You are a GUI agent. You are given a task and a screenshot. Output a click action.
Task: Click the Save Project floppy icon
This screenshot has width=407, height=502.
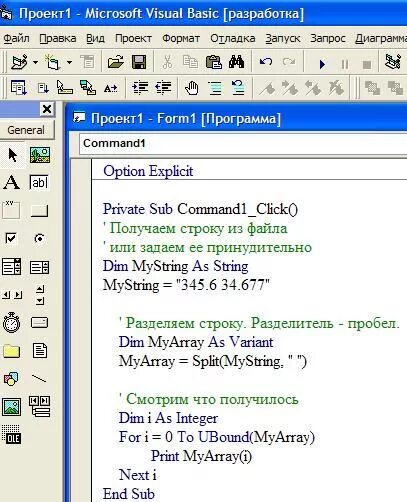point(139,62)
